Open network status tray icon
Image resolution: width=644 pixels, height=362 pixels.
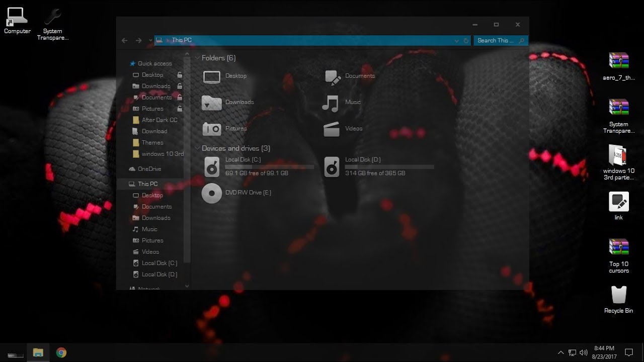pyautogui.click(x=573, y=352)
